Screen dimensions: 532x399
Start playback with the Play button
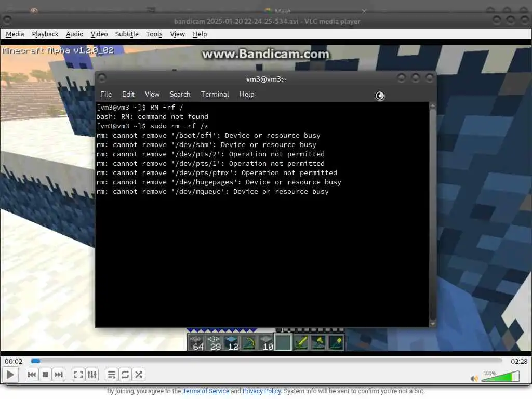pyautogui.click(x=10, y=375)
